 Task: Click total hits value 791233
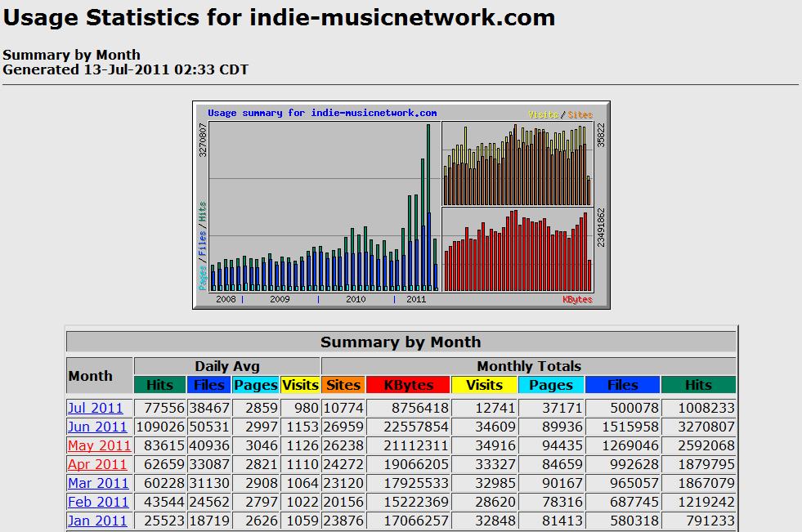pyautogui.click(x=710, y=521)
